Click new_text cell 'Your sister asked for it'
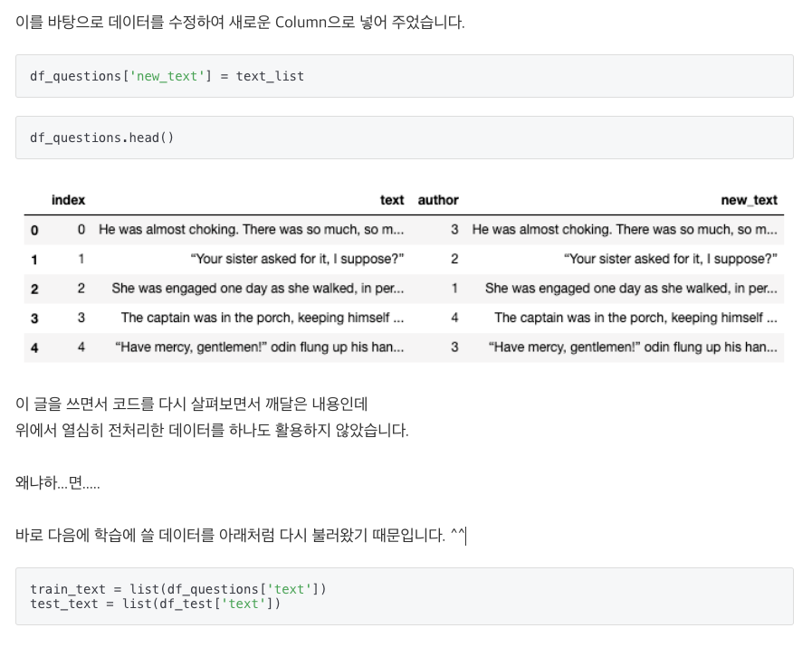The image size is (812, 647). click(671, 259)
